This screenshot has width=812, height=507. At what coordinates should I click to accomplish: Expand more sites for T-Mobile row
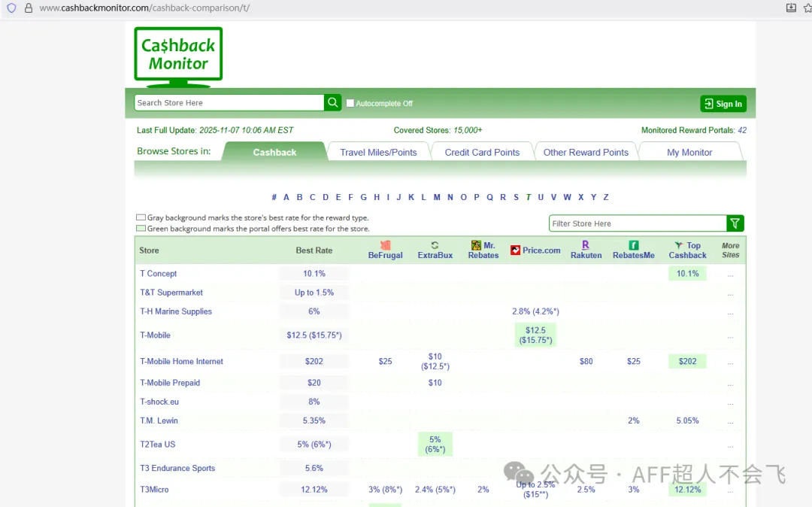[730, 335]
